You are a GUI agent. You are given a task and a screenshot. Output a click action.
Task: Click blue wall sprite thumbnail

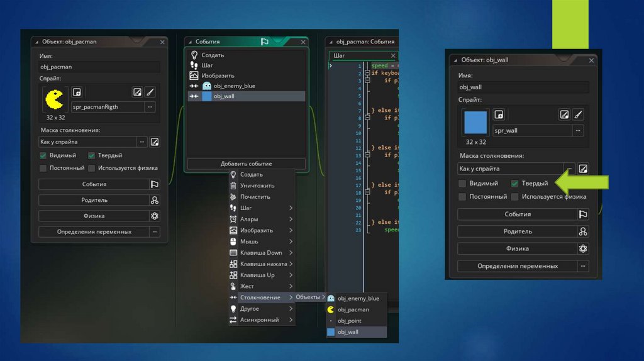(x=475, y=122)
